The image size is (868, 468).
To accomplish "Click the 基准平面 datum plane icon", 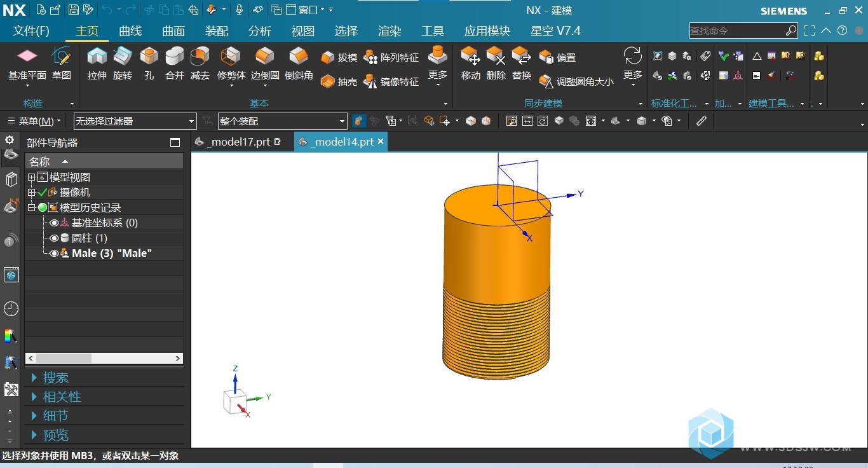I will 27,57.
